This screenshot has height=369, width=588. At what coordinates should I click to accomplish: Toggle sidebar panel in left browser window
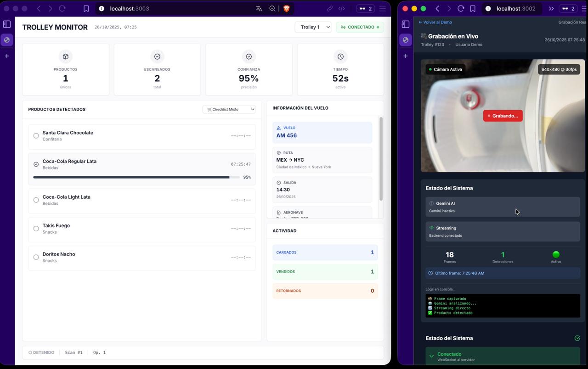pos(7,24)
